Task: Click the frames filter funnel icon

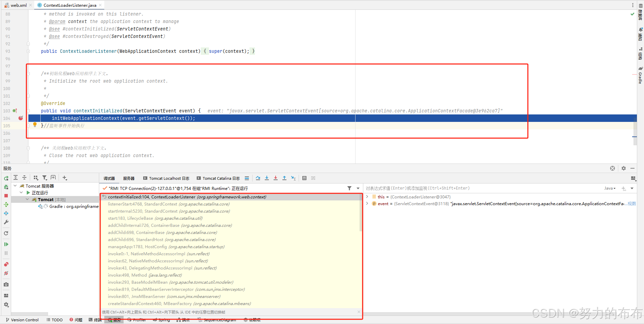Action: [349, 188]
